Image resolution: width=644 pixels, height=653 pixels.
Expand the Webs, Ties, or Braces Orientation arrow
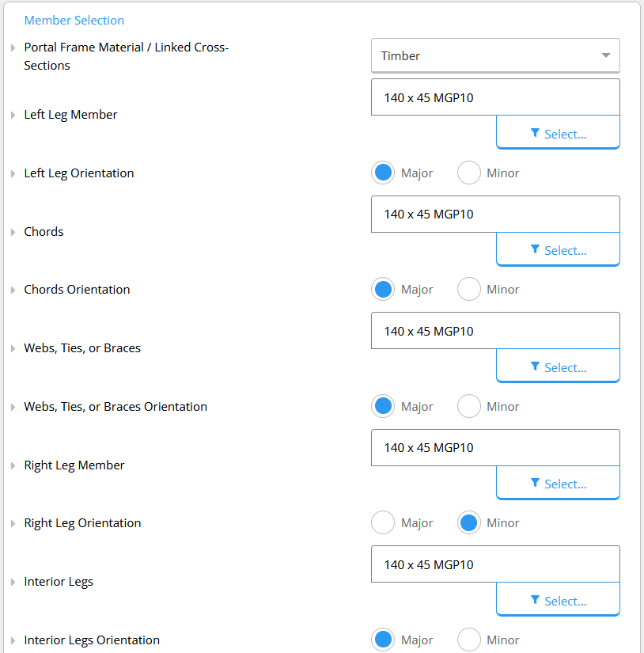[x=13, y=407]
